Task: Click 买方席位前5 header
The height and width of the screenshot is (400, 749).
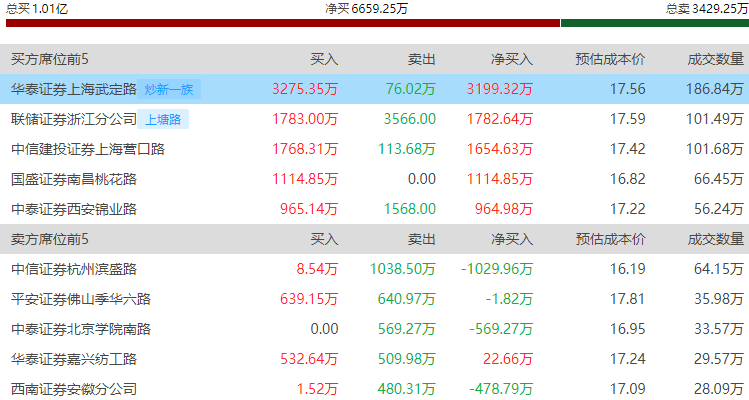Action: pyautogui.click(x=50, y=59)
